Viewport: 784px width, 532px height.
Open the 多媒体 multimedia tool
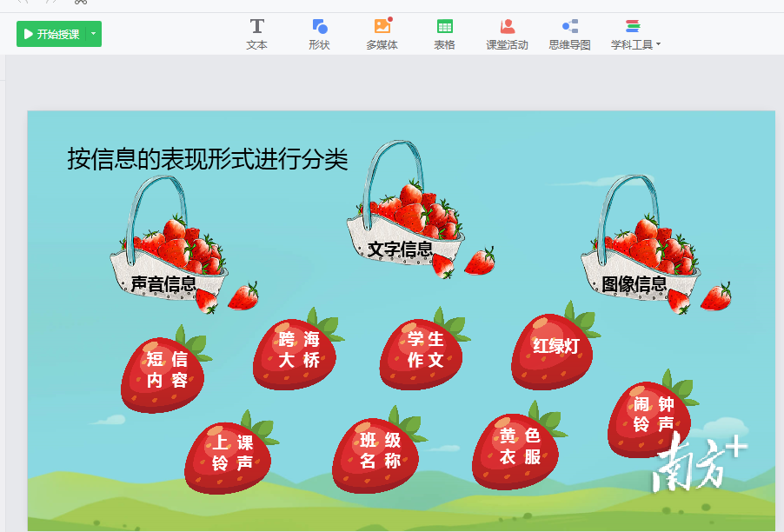pyautogui.click(x=382, y=34)
